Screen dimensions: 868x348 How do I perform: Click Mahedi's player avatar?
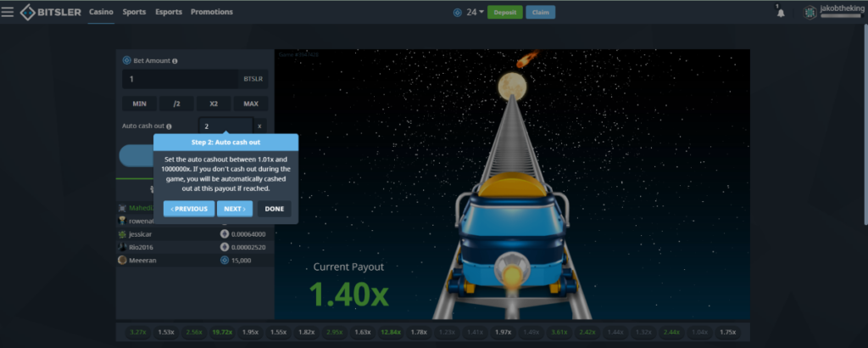[x=122, y=208]
